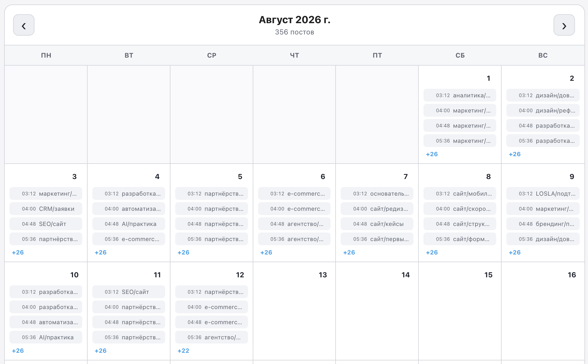Open 03:12 SEO/сайт post on August 11
Screen dimensions: 588x364
tap(129, 292)
